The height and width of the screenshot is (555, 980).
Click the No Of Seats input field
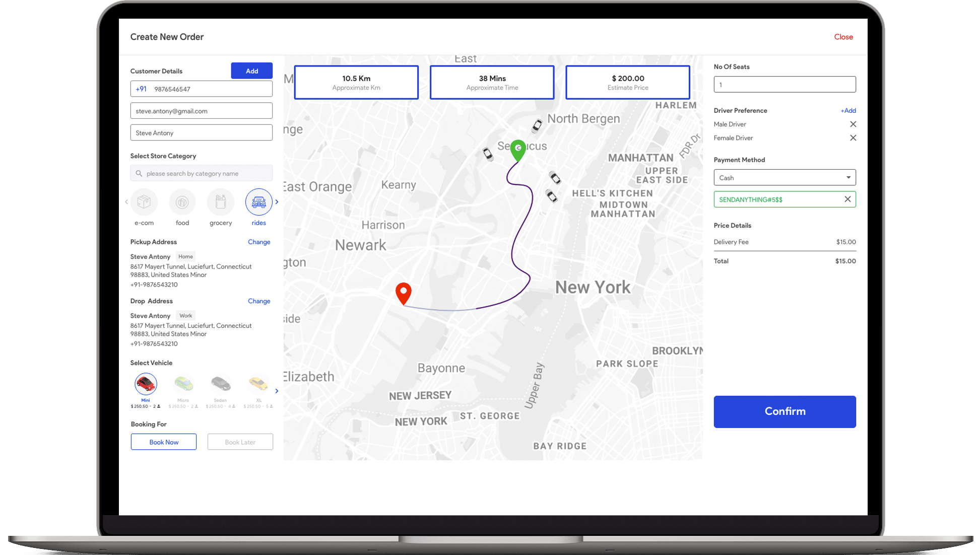point(784,84)
